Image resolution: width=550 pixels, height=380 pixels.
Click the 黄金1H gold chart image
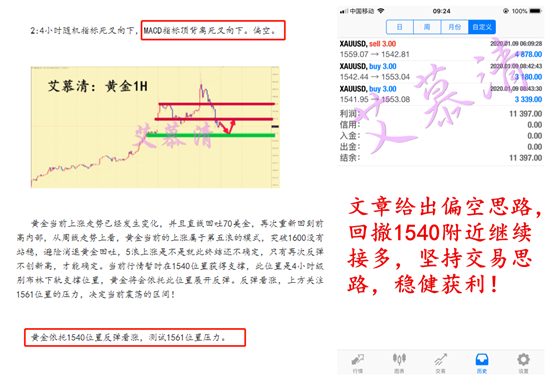pos(155,127)
